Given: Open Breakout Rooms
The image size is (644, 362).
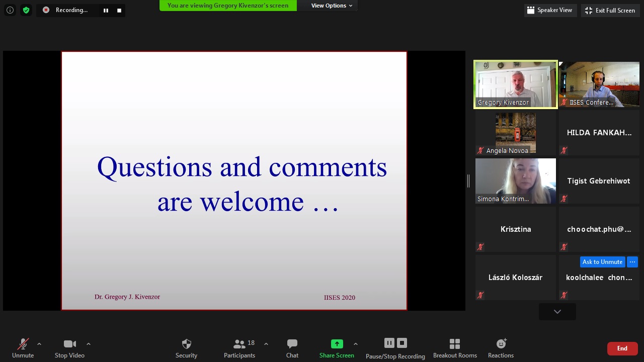Looking at the screenshot, I should [x=455, y=348].
